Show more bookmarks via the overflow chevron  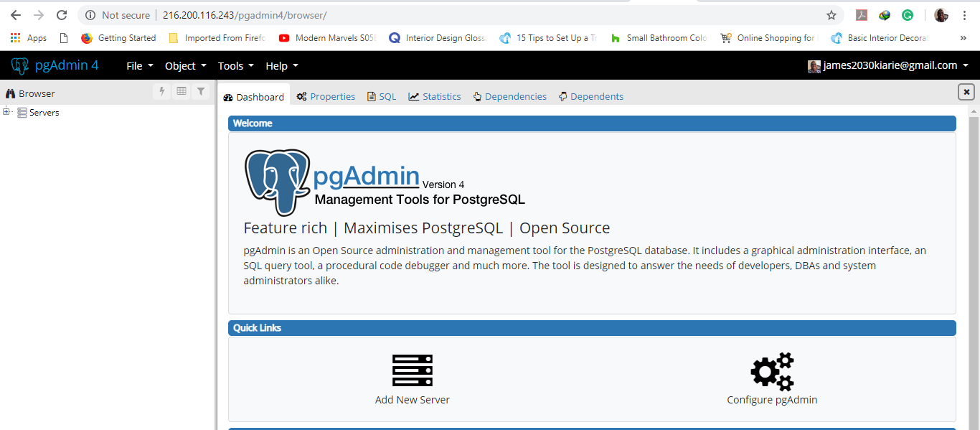pyautogui.click(x=963, y=38)
